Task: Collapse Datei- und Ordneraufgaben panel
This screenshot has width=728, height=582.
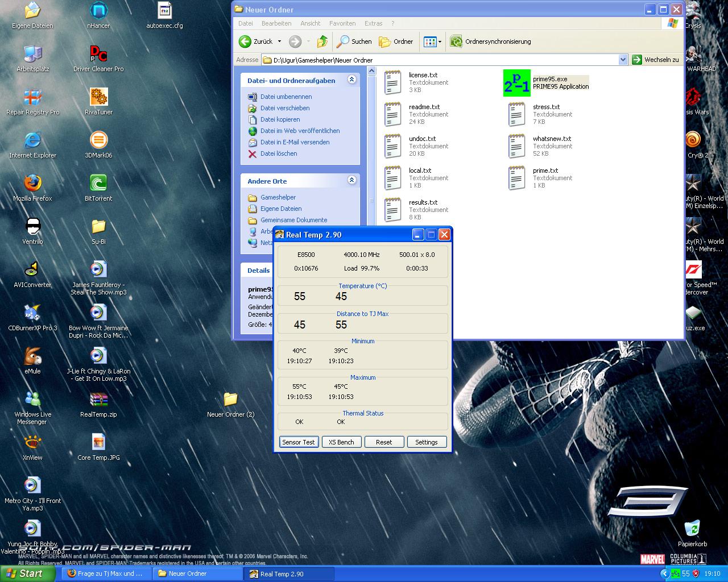Action: pos(351,80)
